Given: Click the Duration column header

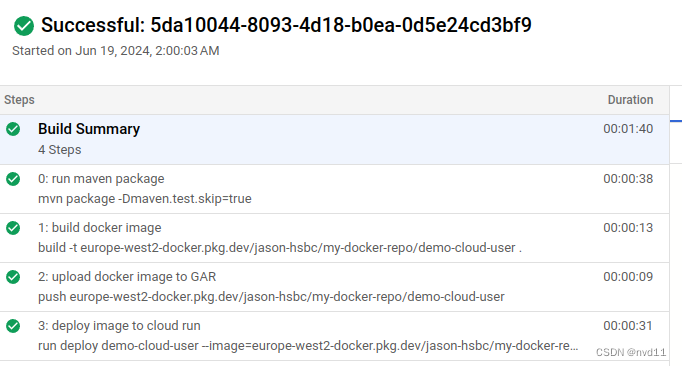Looking at the screenshot, I should click(x=630, y=100).
